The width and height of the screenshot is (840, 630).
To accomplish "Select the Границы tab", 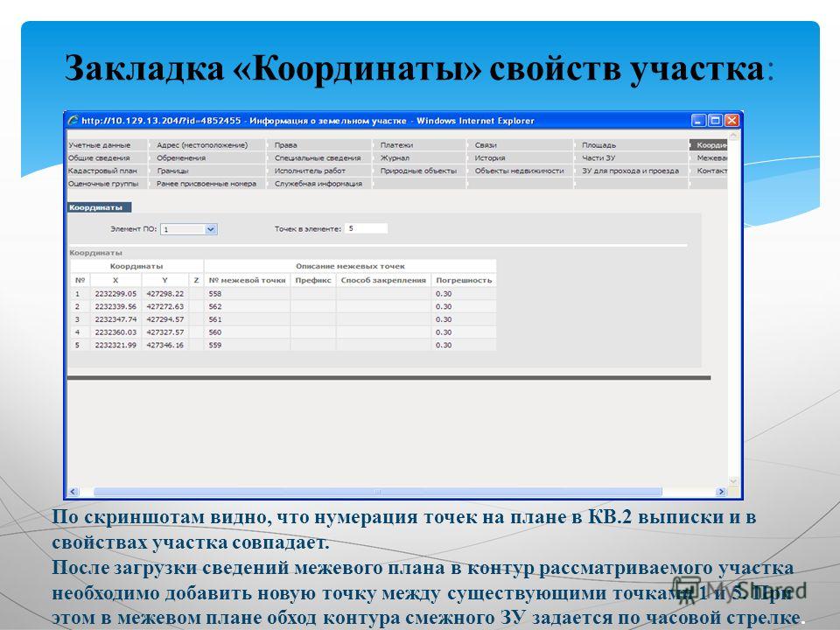I will (x=172, y=171).
